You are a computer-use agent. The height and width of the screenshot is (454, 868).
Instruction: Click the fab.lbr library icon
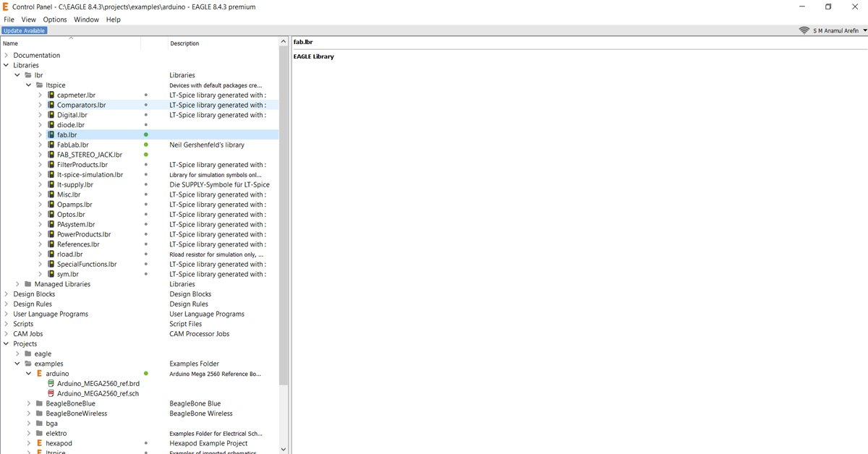click(51, 134)
